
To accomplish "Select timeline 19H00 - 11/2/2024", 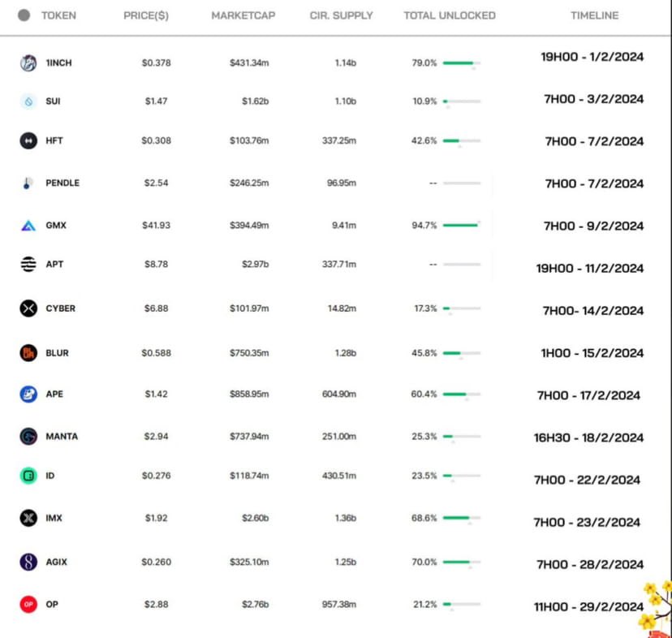I will click(590, 269).
